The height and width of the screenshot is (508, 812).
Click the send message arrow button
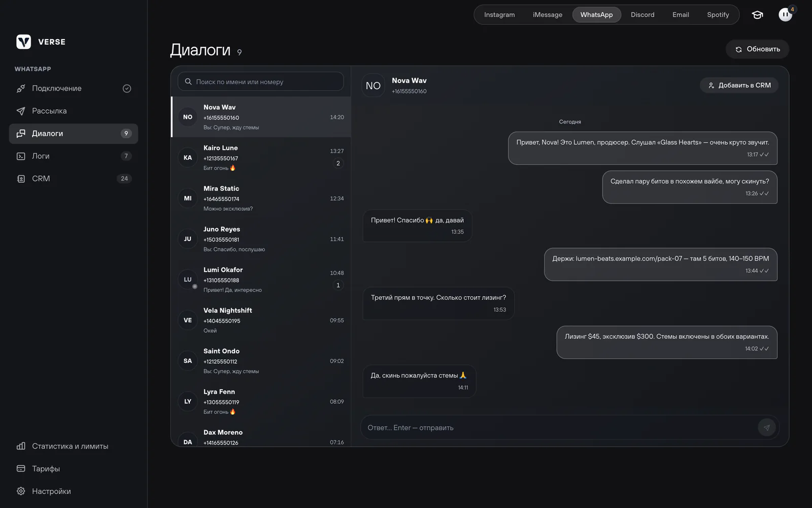tap(767, 428)
